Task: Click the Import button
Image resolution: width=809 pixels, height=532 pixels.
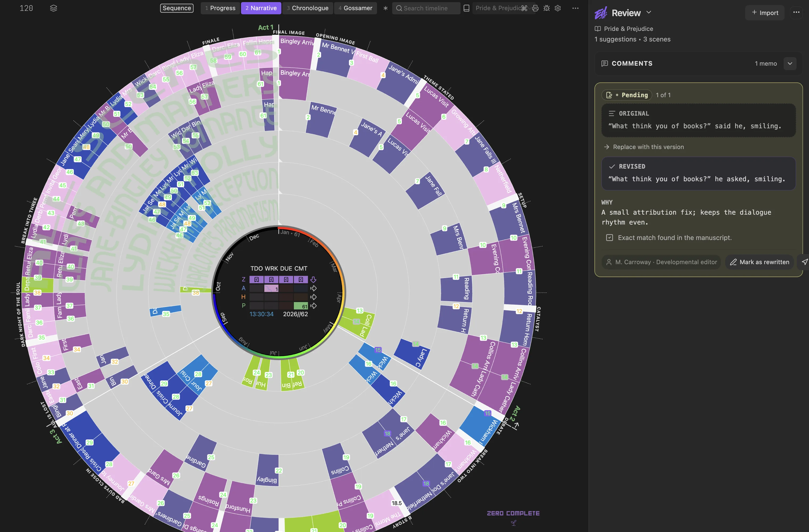Action: pos(765,13)
